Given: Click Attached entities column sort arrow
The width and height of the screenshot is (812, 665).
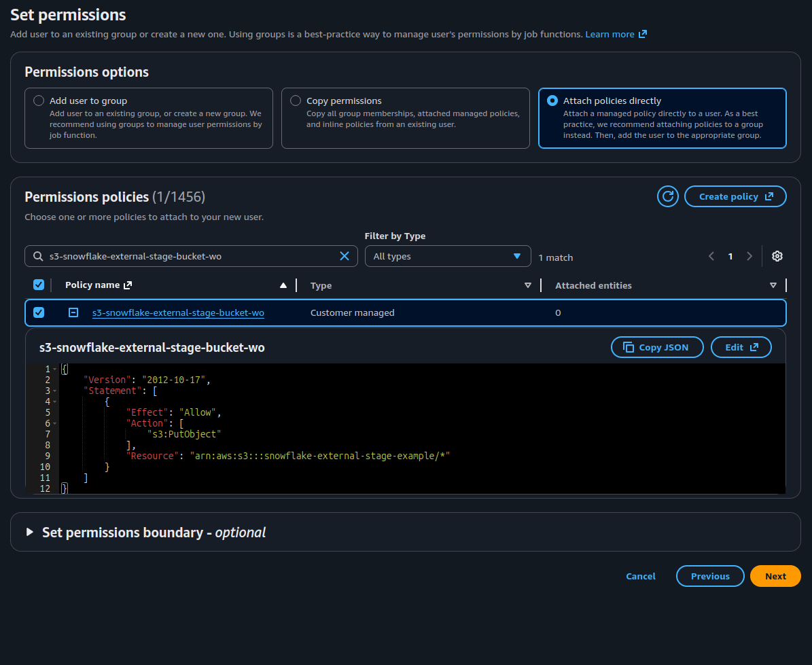Looking at the screenshot, I should [773, 286].
